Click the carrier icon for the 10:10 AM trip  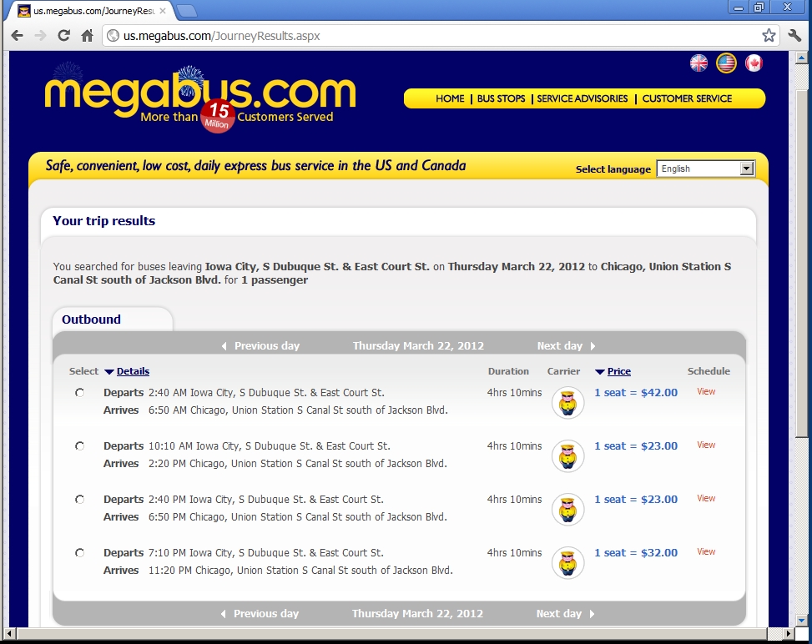[x=567, y=456]
